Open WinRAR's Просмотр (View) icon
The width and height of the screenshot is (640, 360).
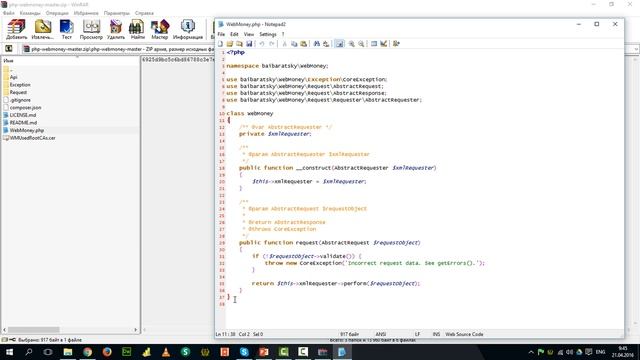pyautogui.click(x=91, y=29)
